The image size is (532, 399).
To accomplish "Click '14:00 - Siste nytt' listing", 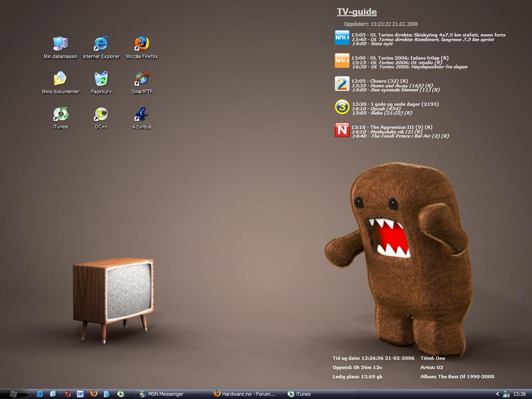I will [x=372, y=44].
